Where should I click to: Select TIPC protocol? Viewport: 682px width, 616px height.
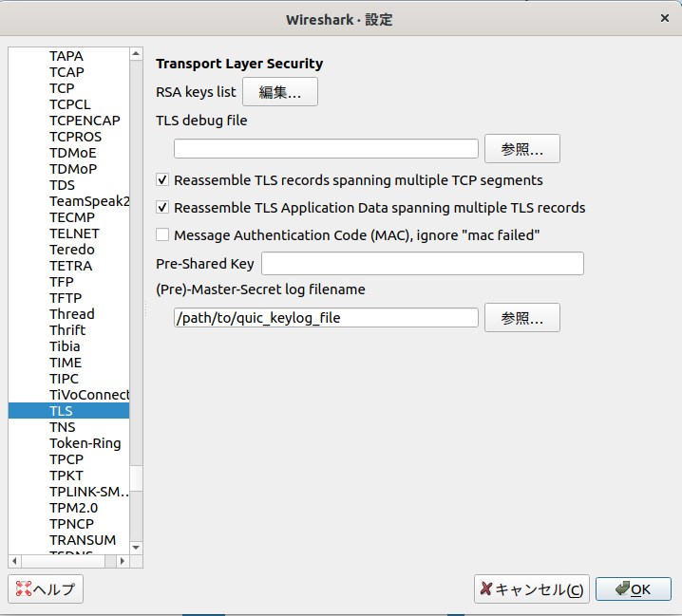(x=64, y=379)
